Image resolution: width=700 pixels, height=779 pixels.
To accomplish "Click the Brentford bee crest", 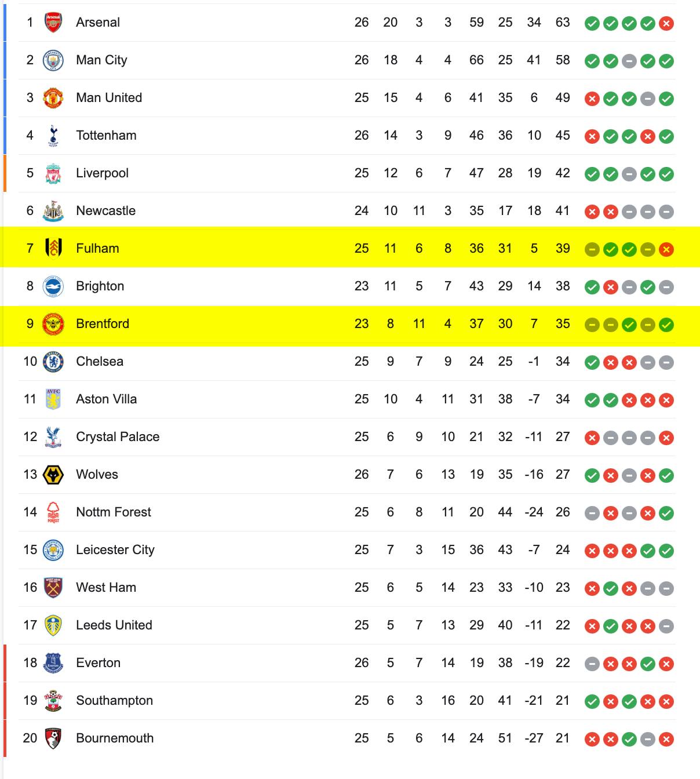I will [x=53, y=324].
